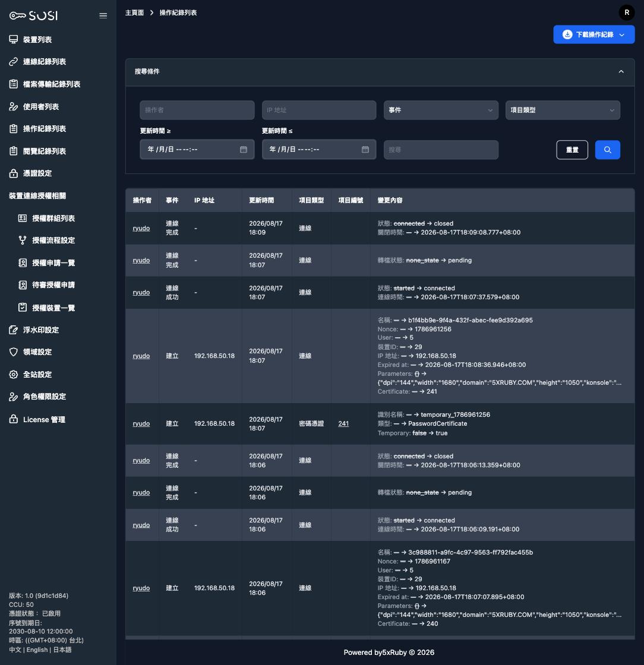This screenshot has width=644, height=665.
Task: Click the 重置 reset button
Action: coord(572,150)
